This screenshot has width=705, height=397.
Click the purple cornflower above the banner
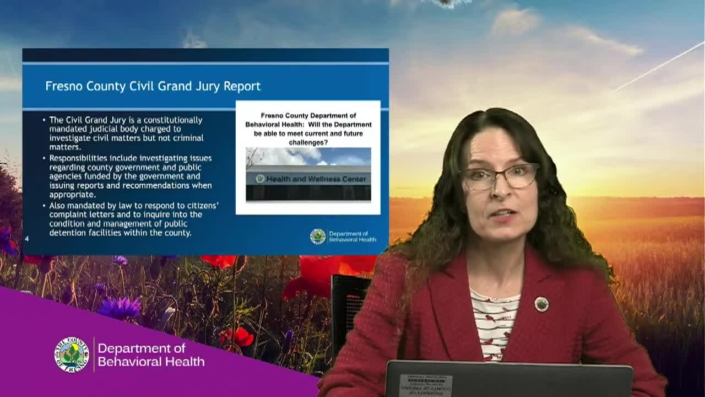tap(120, 310)
